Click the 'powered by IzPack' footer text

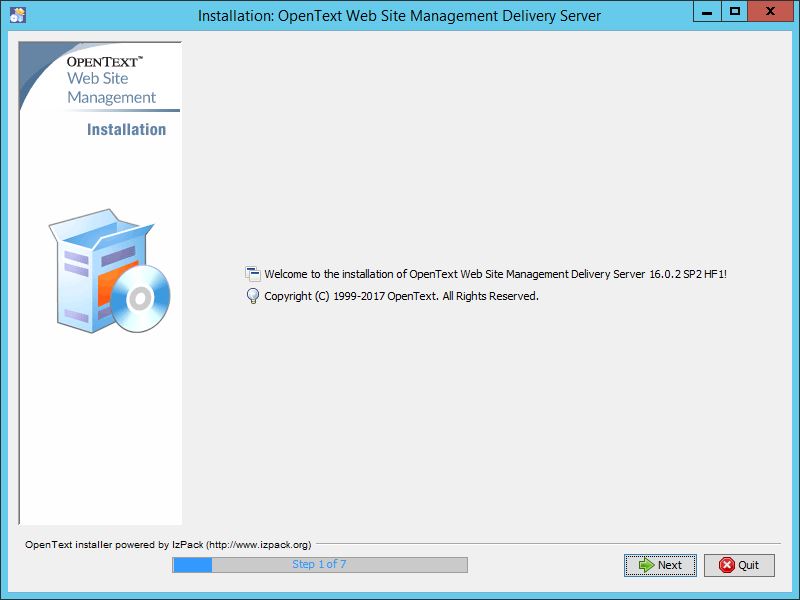click(x=168, y=545)
